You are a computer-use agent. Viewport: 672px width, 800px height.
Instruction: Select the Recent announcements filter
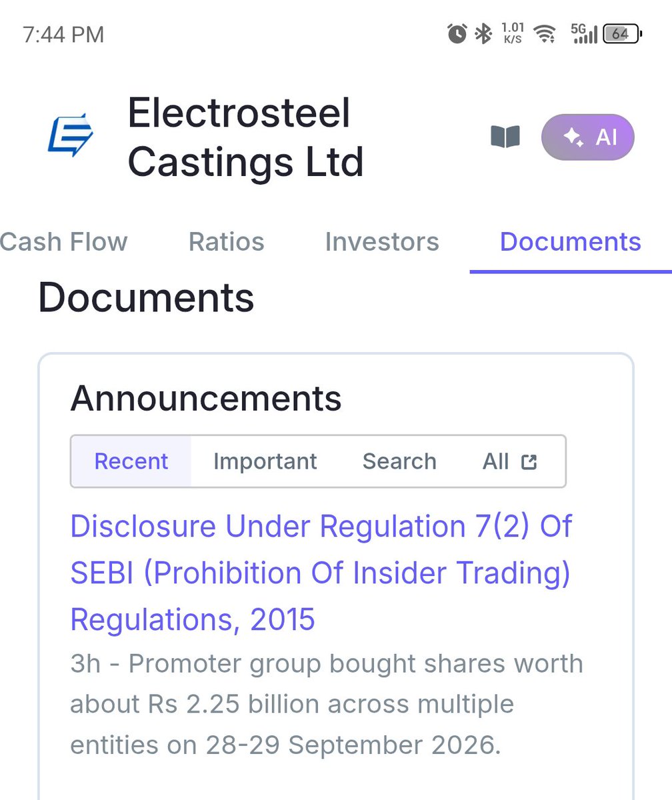point(131,461)
